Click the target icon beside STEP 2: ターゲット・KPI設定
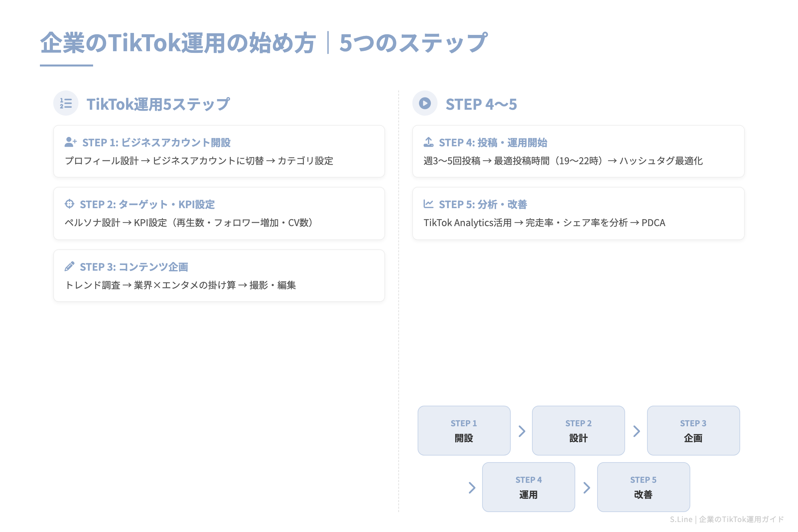 click(x=70, y=204)
